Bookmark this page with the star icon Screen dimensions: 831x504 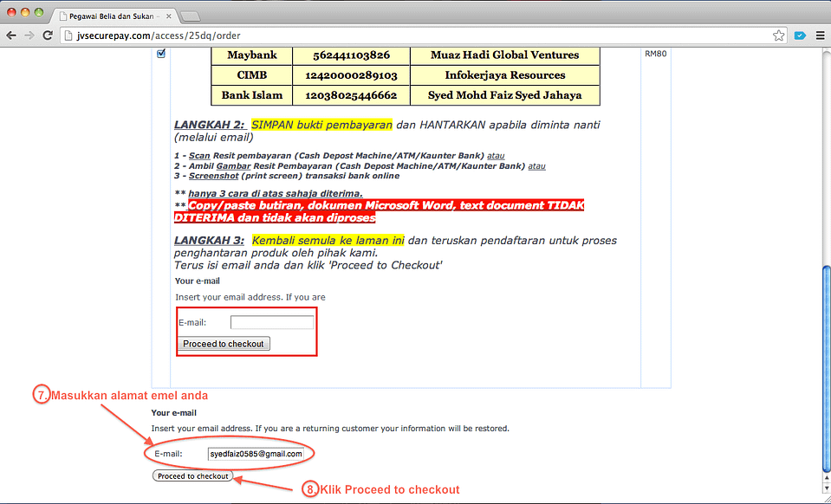[778, 36]
